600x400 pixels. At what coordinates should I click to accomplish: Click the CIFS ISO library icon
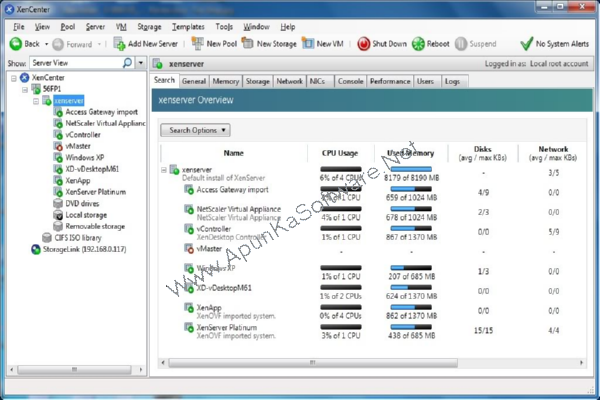(x=47, y=238)
